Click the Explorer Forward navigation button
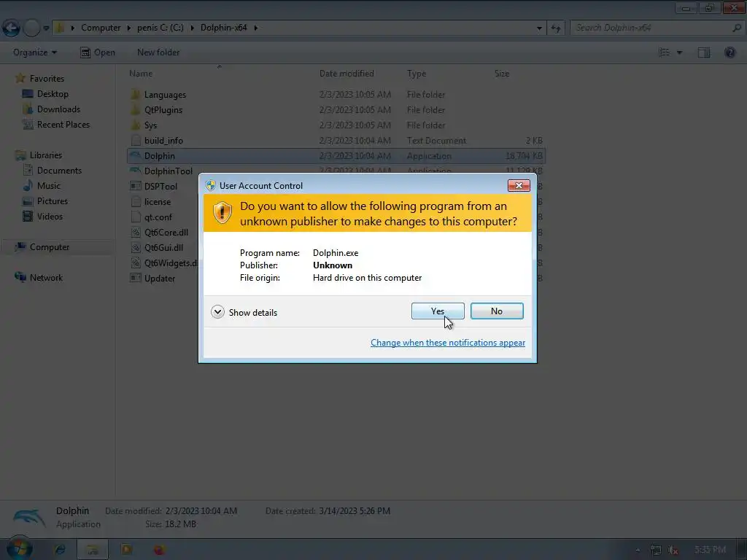 [32, 28]
